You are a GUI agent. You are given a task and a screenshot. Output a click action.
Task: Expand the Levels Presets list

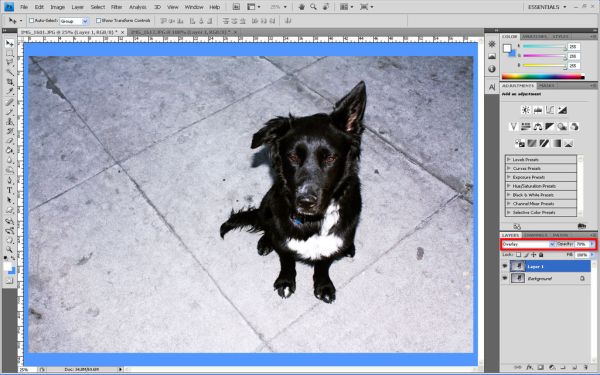[541, 160]
